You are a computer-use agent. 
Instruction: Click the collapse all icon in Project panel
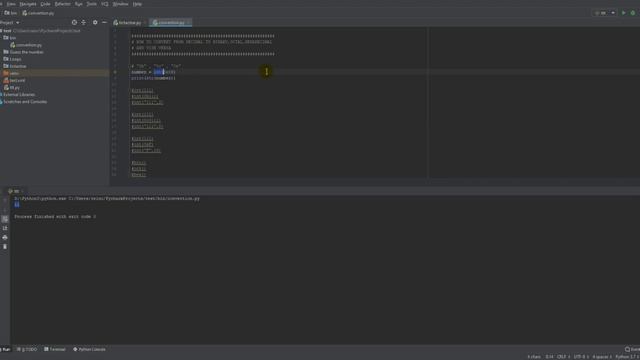84,22
